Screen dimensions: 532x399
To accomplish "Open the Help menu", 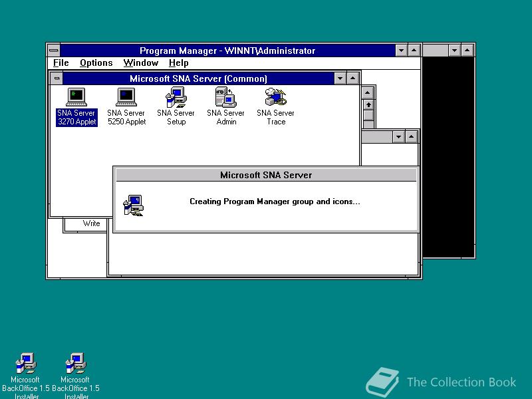I will [178, 63].
